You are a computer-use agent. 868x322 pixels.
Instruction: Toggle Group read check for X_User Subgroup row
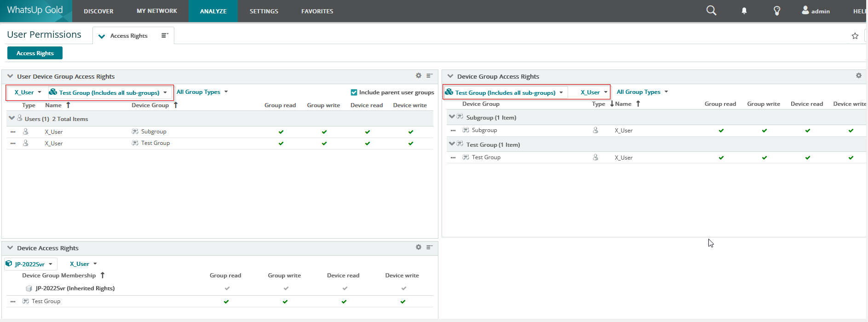pyautogui.click(x=281, y=132)
